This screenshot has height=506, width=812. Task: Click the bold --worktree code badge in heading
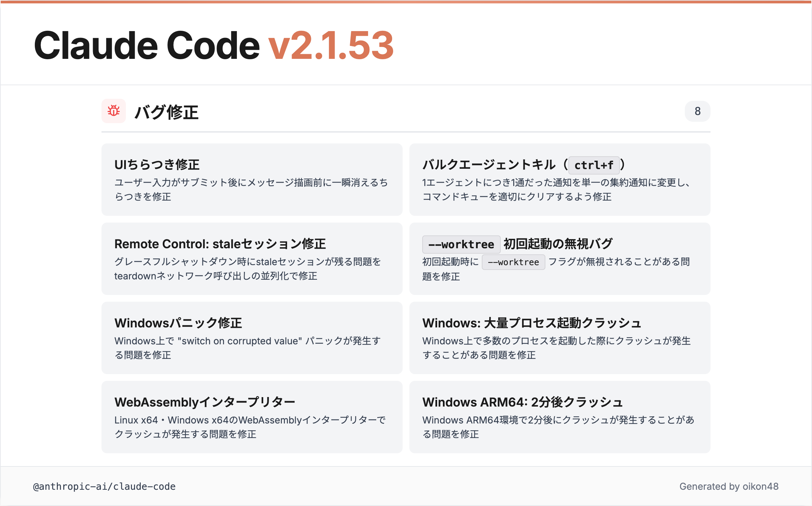click(x=461, y=244)
